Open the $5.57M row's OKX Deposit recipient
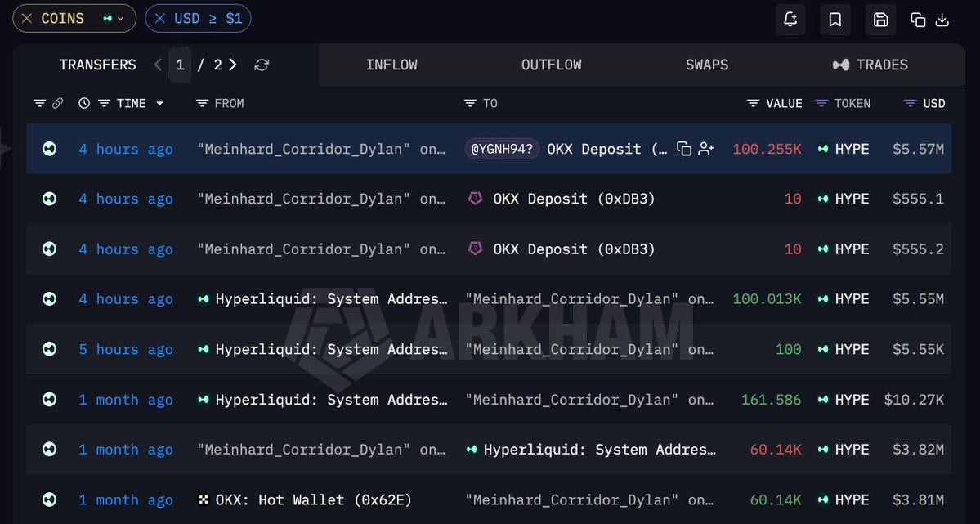This screenshot has width=980, height=524. 606,149
